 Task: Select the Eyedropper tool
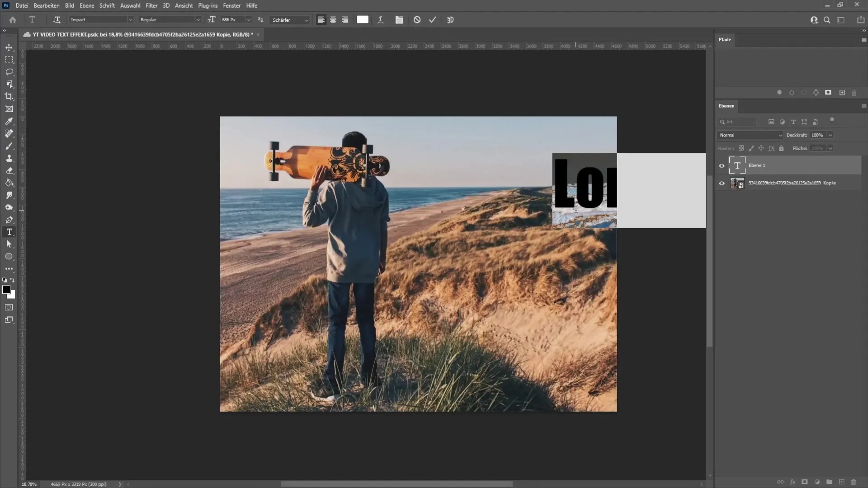(x=9, y=121)
